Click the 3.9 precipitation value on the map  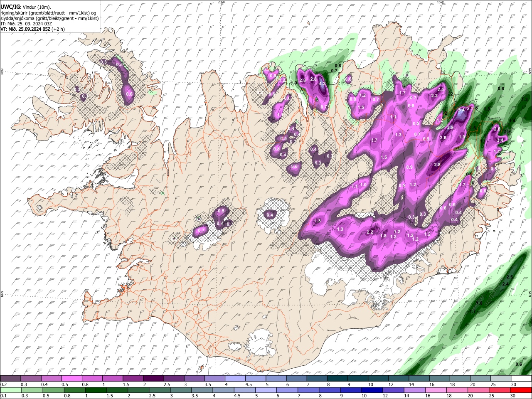coord(450,127)
